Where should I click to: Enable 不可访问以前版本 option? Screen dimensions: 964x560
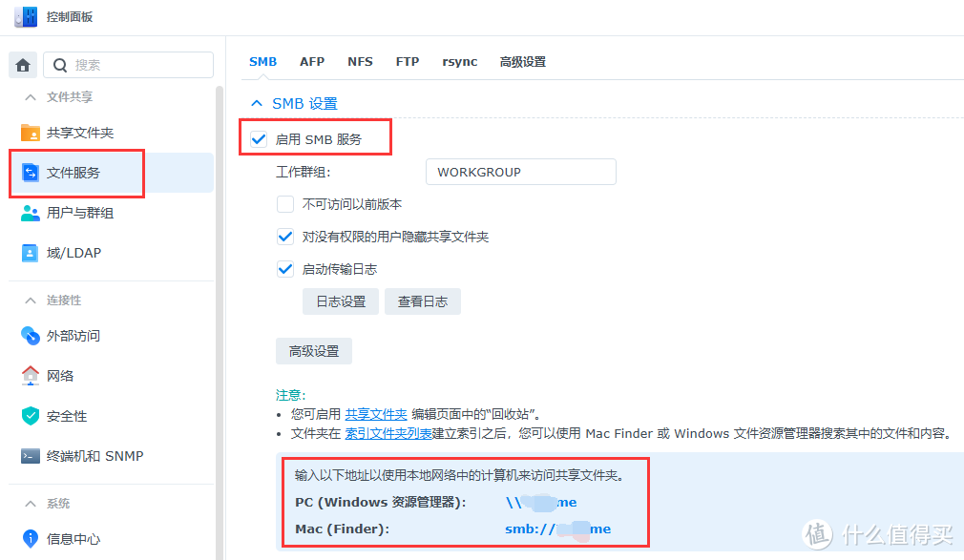pyautogui.click(x=284, y=203)
